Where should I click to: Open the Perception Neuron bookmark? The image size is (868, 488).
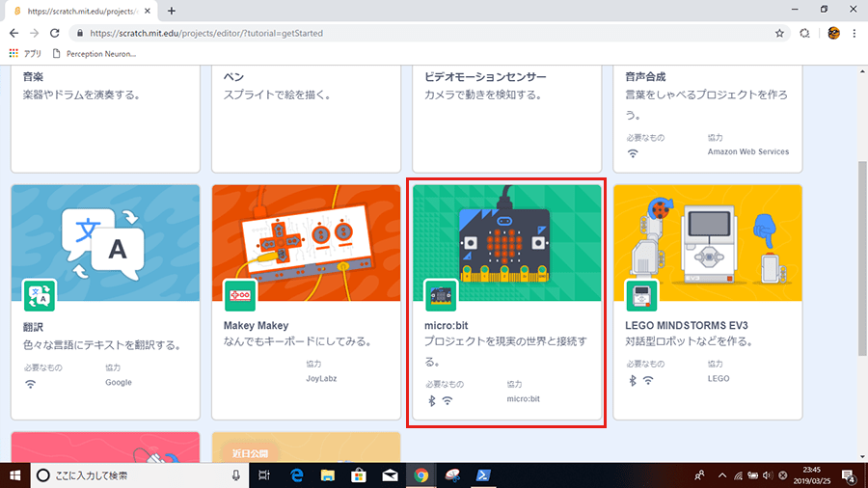[95, 54]
